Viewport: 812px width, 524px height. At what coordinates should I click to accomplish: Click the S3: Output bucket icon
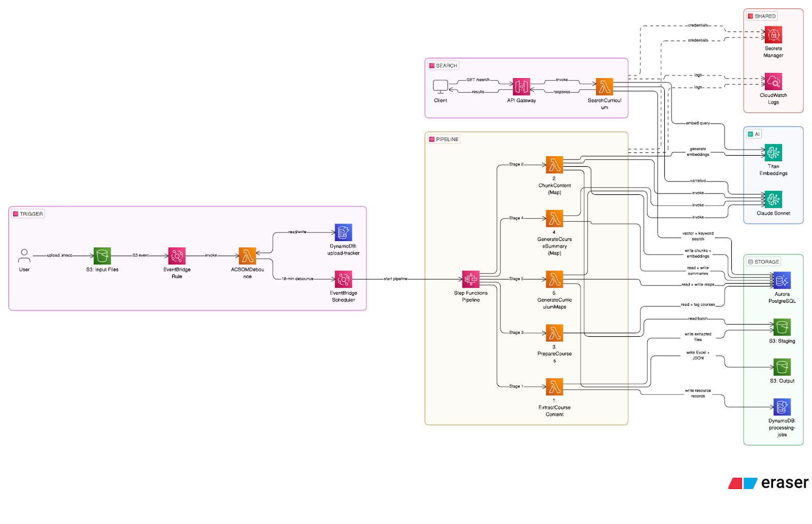pos(782,367)
